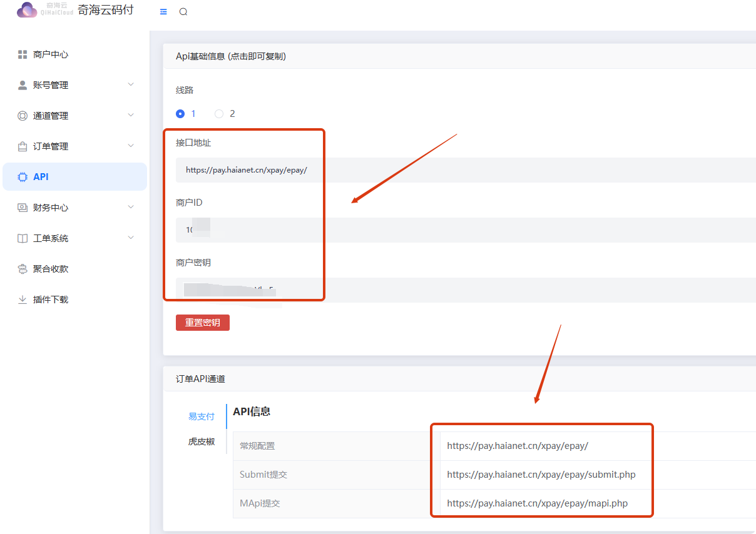This screenshot has width=756, height=534.
Task: Click the QiHaiCloud logo icon
Action: pos(27,11)
